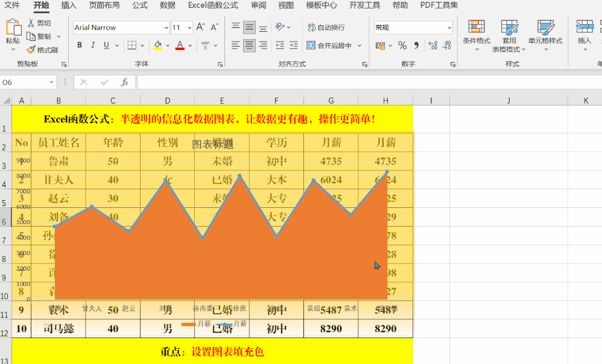Click Wrap Text (自动换行)
The width and height of the screenshot is (602, 364).
(326, 27)
